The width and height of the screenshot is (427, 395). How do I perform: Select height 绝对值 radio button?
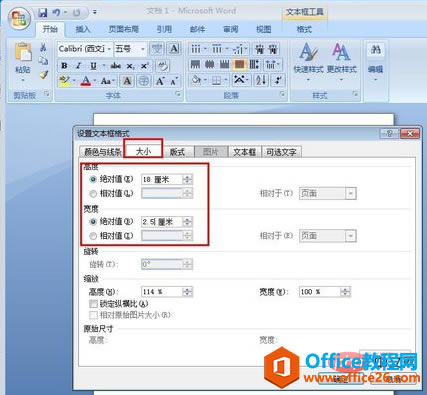93,179
